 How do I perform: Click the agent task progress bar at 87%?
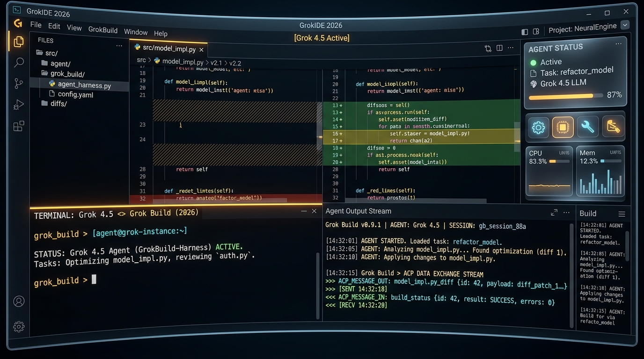[565, 96]
